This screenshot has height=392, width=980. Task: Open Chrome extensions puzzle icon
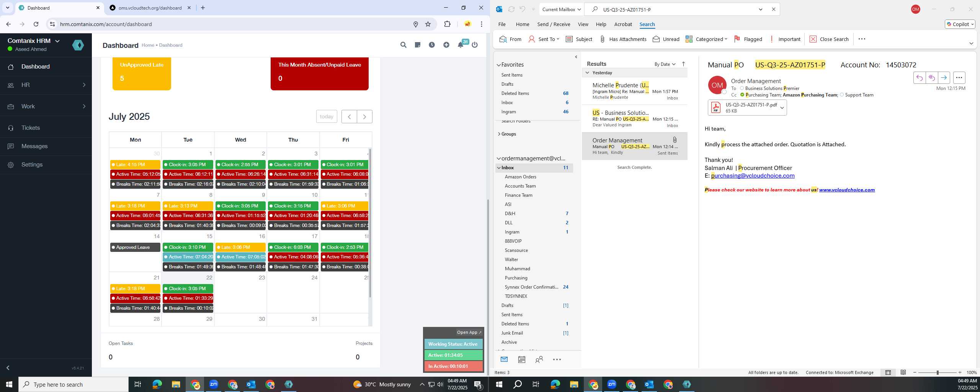[x=447, y=24]
